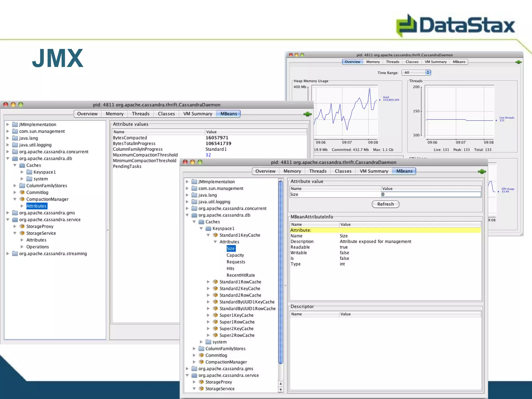
Task: Click the Super2RowCache bean icon
Action: 215,335
